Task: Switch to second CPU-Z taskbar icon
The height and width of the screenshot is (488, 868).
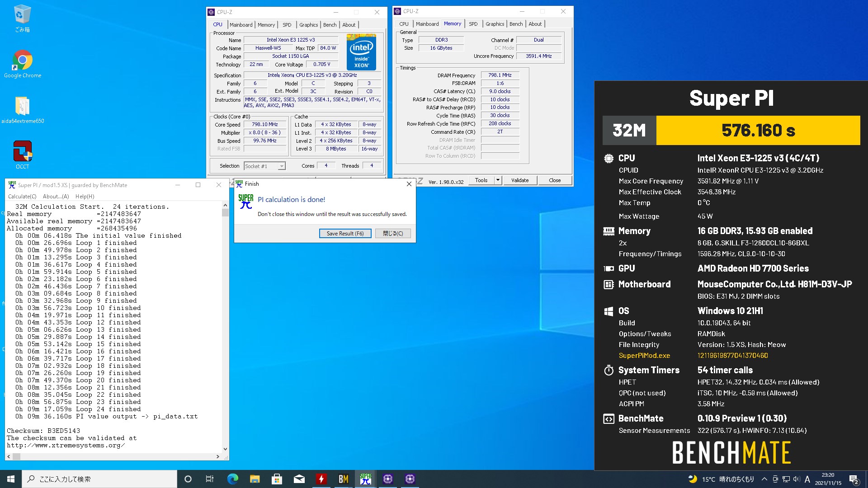Action: (x=410, y=479)
